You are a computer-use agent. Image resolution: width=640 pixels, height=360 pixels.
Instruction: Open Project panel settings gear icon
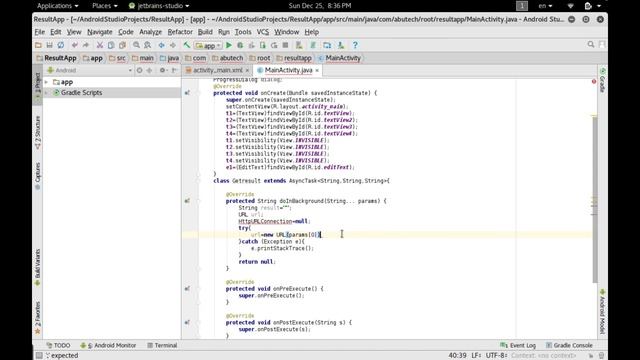[x=162, y=70]
